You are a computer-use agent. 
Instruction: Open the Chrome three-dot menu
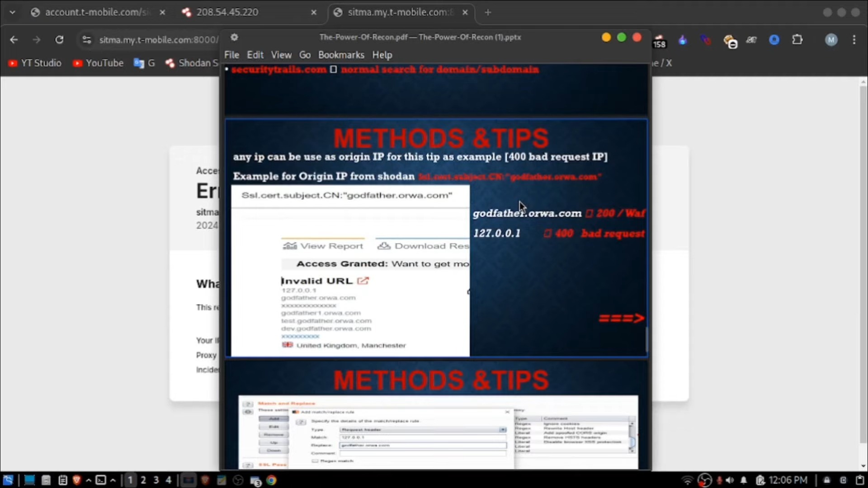pos(854,40)
